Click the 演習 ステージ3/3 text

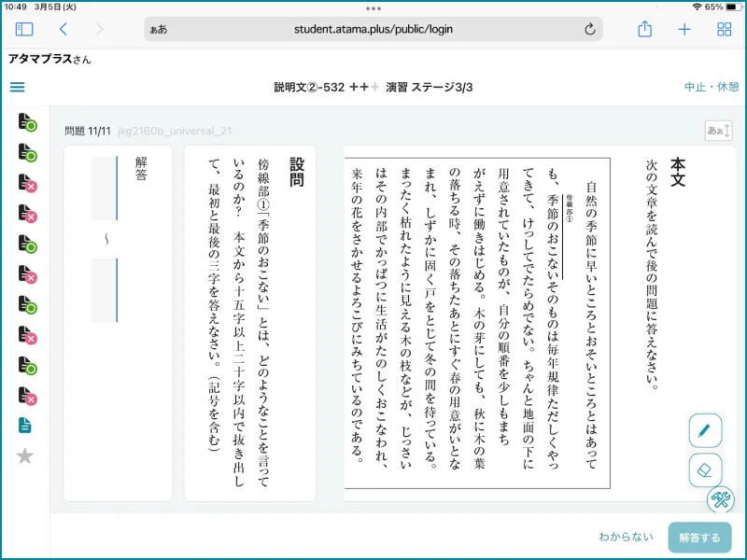pos(430,87)
